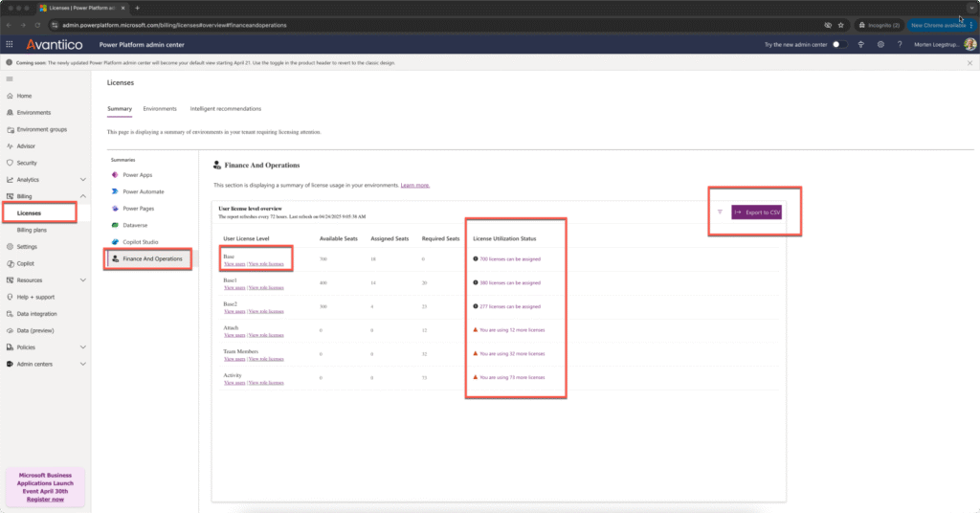Click the Help + support icon

(10, 297)
